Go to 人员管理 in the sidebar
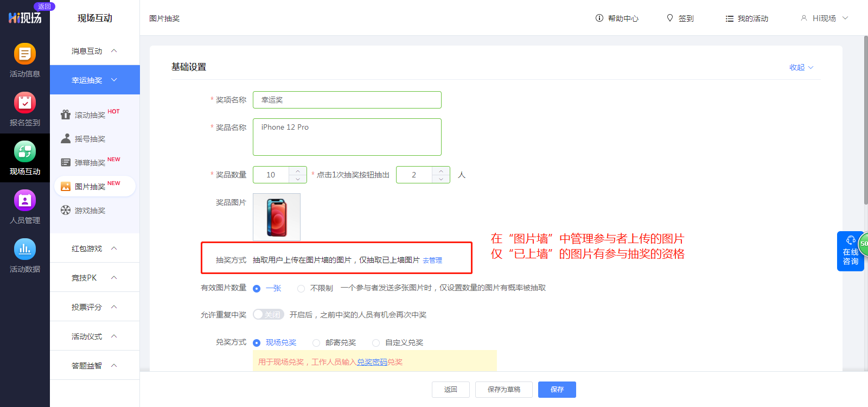The width and height of the screenshot is (868, 407). tap(24, 201)
